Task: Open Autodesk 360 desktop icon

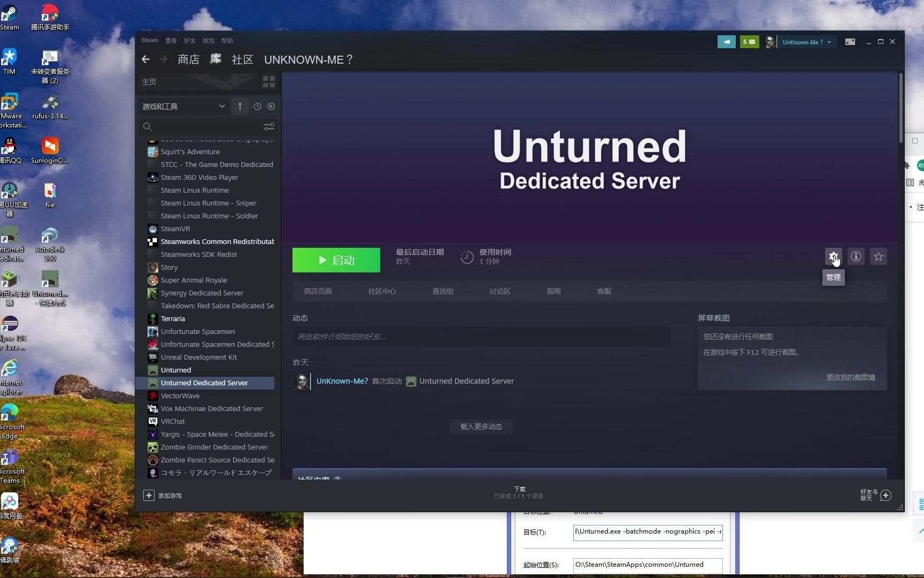Action: tap(50, 245)
